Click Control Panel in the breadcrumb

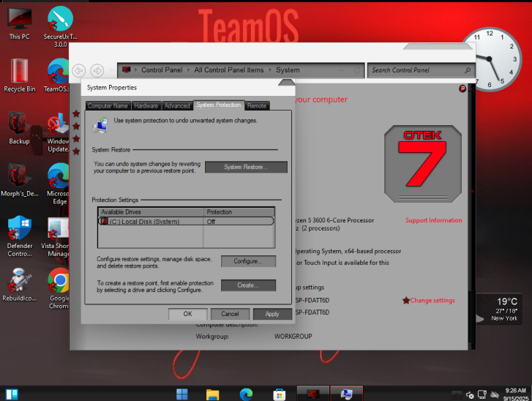coord(162,70)
